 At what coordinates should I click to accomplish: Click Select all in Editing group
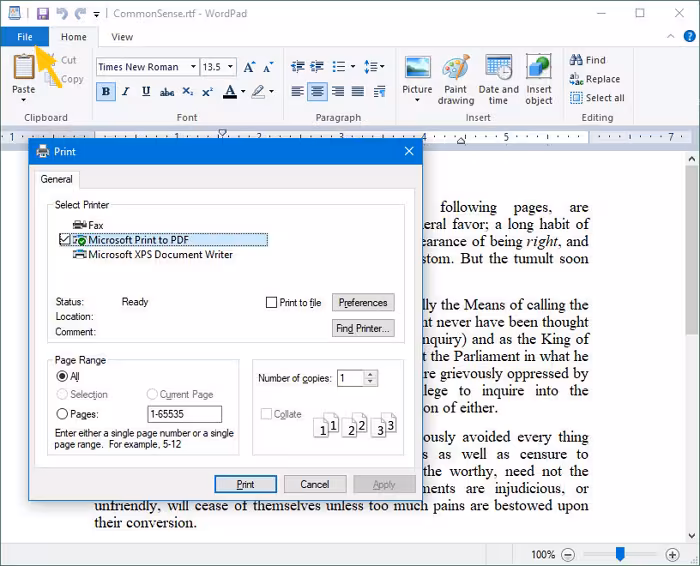point(597,98)
